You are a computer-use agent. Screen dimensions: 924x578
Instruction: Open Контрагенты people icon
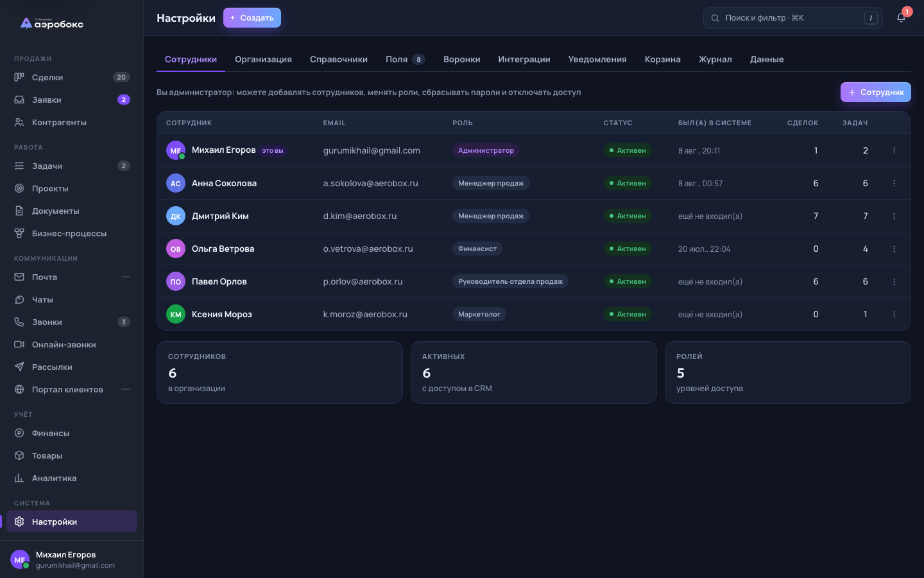pos(19,122)
